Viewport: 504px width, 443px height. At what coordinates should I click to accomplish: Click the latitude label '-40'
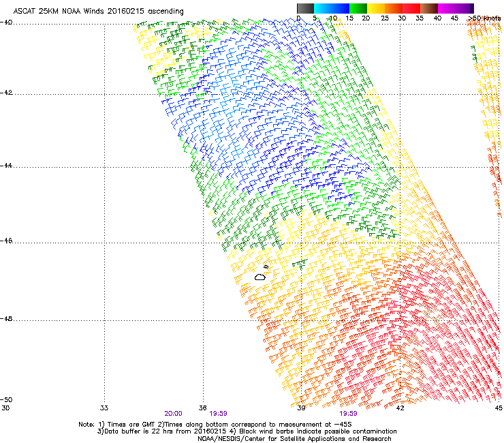(x=7, y=22)
